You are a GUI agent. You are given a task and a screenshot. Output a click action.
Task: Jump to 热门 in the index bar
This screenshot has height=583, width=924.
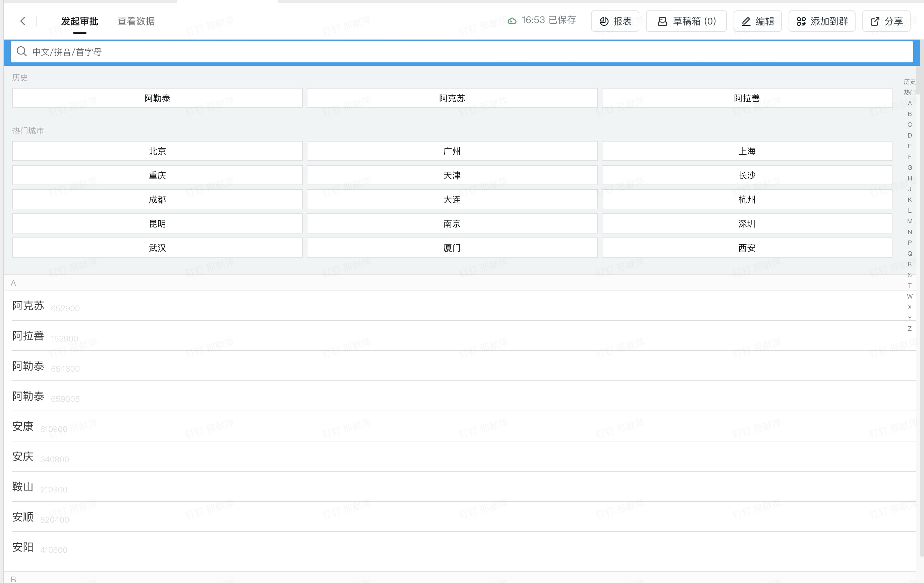tap(910, 93)
